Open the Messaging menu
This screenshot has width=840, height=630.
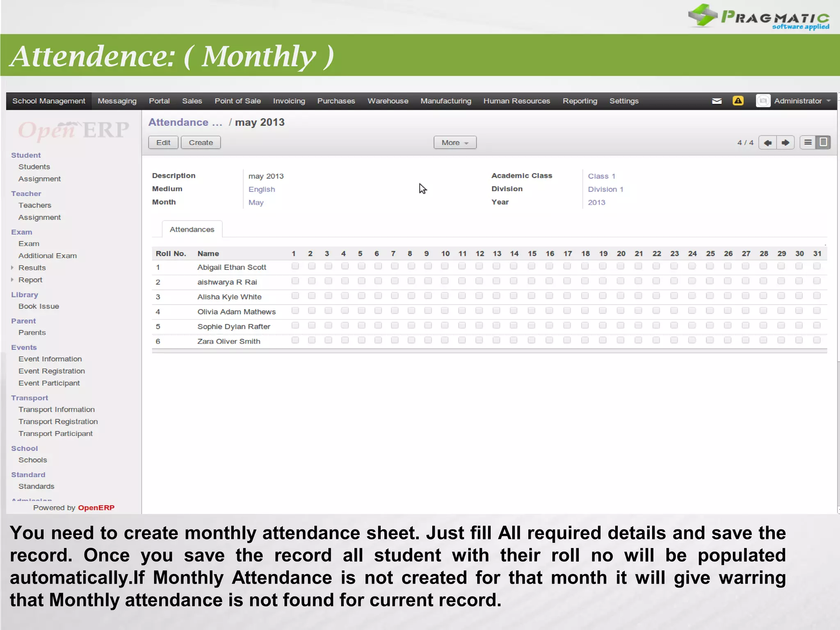tap(117, 101)
